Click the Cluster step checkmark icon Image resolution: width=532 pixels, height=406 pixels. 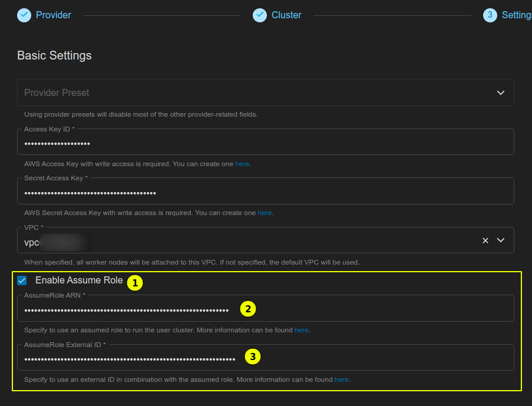coord(260,15)
